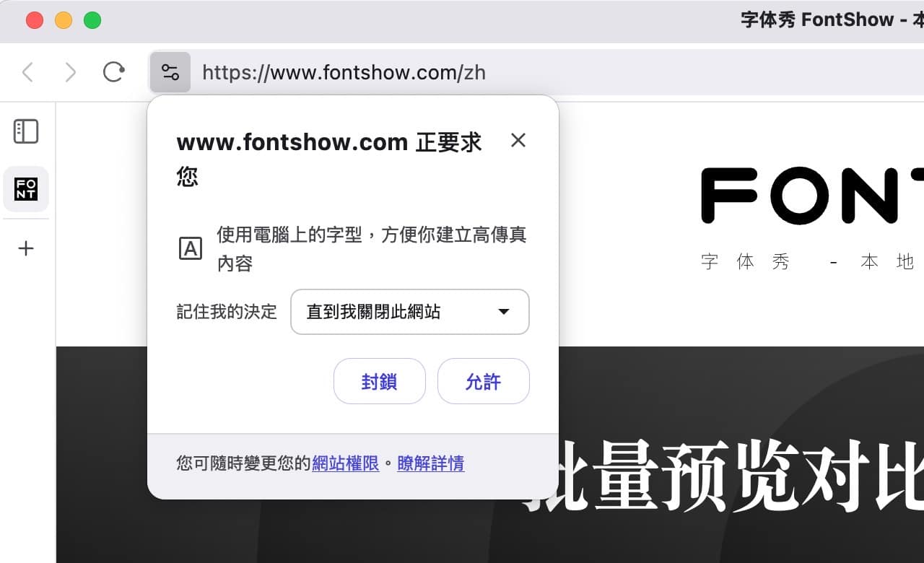Click the 字体秀 tagline under the logo
This screenshot has height=563, width=924.
(x=808, y=262)
